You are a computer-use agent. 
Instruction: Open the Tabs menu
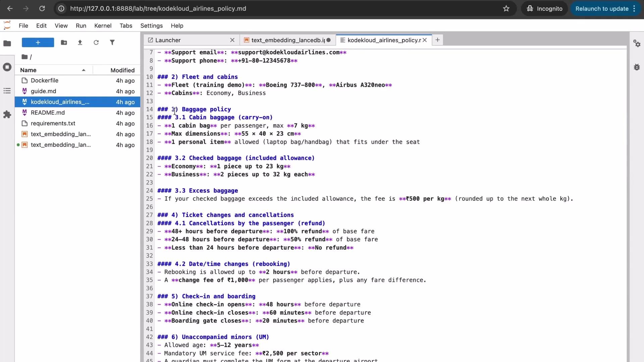tap(126, 26)
